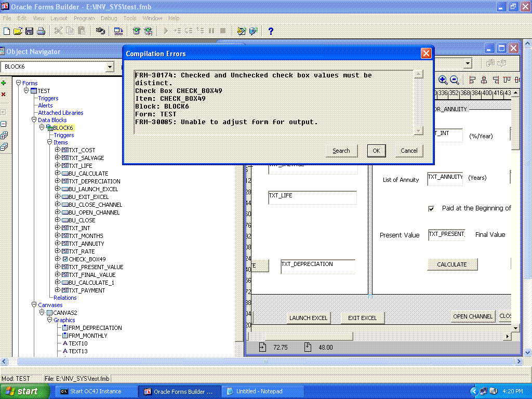Select TXT_DEPRECIATION in the navigator tree
This screenshot has width=532, height=399.
coord(95,181)
